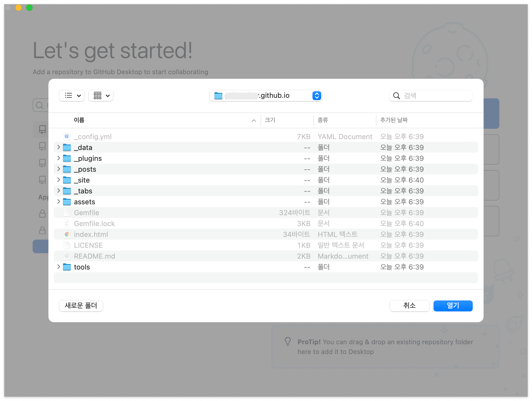The image size is (532, 401).
Task: Open the list view options dropdown
Action: (x=72, y=96)
